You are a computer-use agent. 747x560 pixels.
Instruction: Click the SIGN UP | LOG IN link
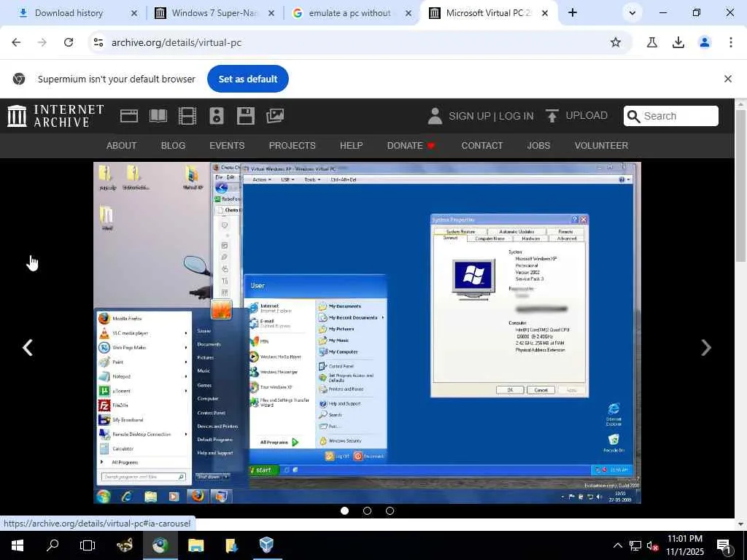click(491, 116)
